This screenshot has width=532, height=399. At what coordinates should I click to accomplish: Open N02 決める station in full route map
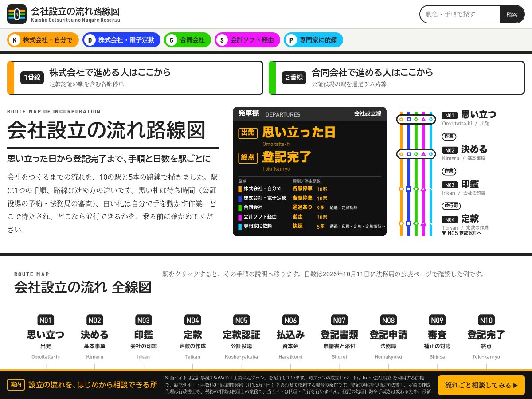[94, 337]
